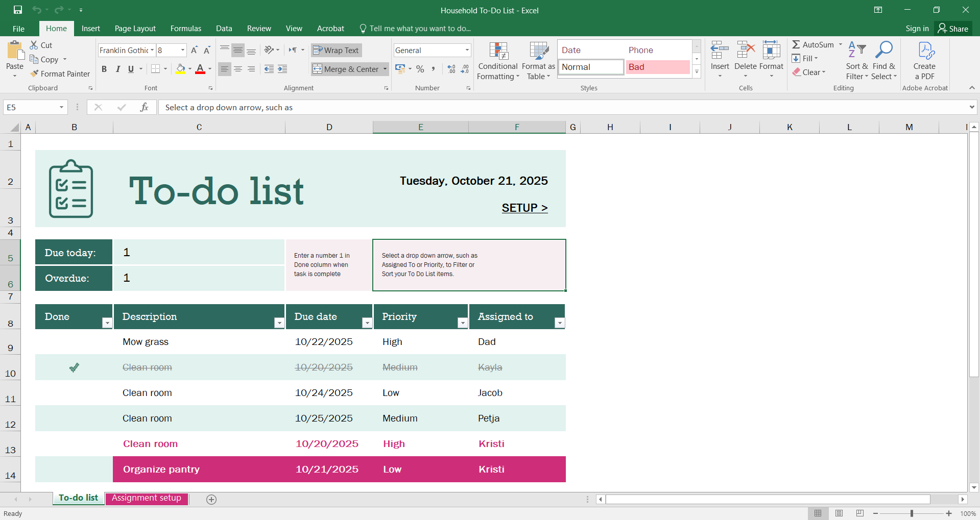Click the Name Box showing E5

pyautogui.click(x=31, y=107)
